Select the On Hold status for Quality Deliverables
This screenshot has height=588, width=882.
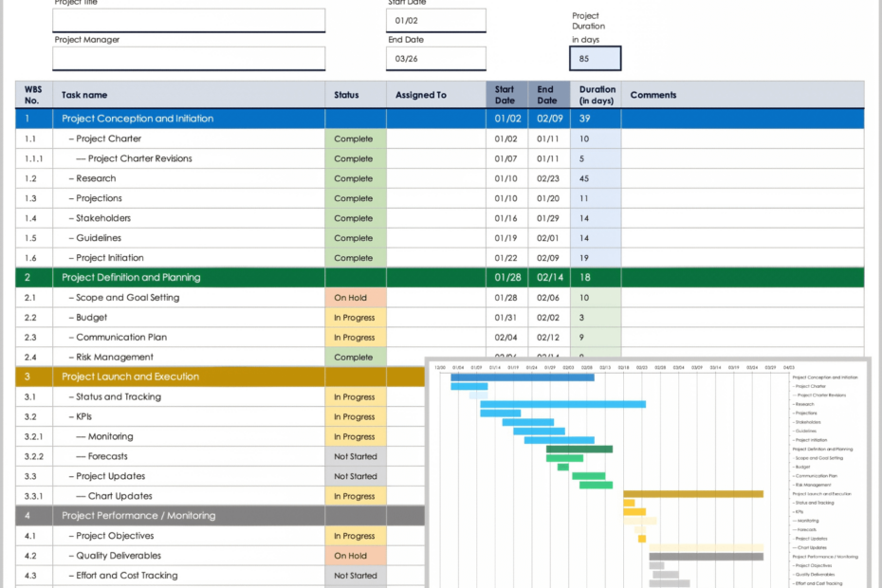click(x=356, y=556)
